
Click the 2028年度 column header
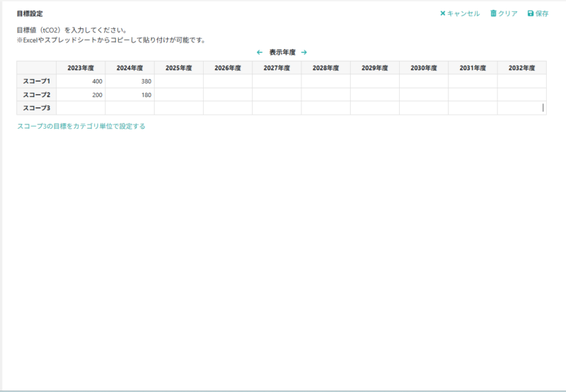326,68
